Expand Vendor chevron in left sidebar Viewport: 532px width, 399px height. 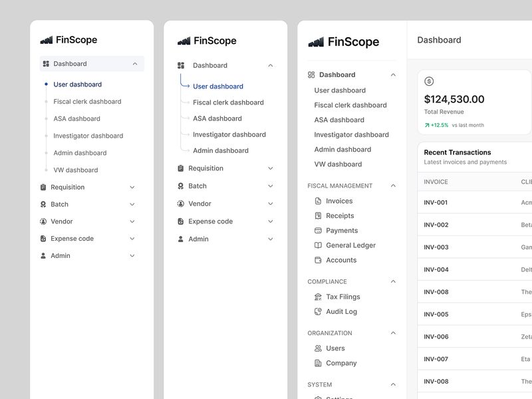pyautogui.click(x=132, y=221)
